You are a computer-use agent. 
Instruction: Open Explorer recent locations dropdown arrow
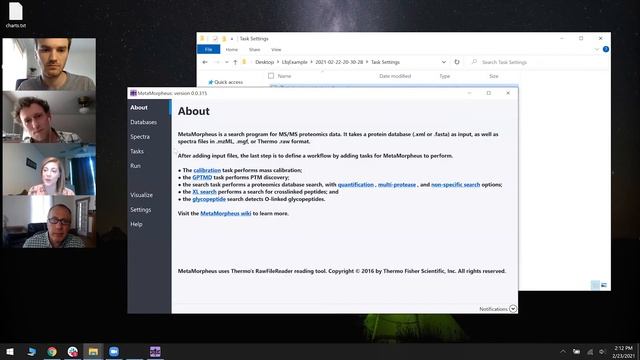pos(227,62)
